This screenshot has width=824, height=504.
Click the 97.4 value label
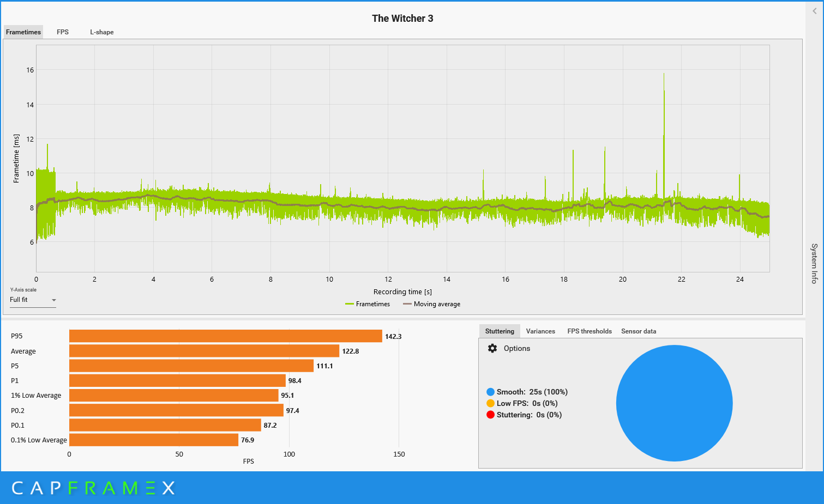coord(293,410)
